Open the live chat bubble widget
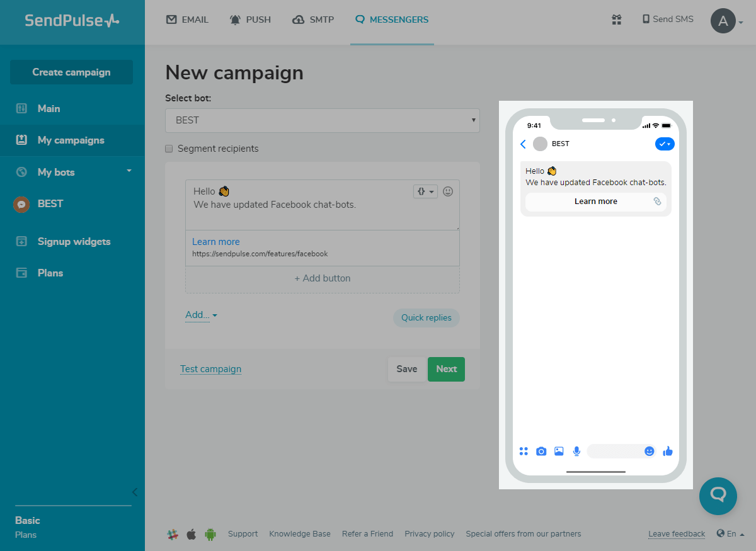Viewport: 756px width, 551px height. (x=718, y=496)
